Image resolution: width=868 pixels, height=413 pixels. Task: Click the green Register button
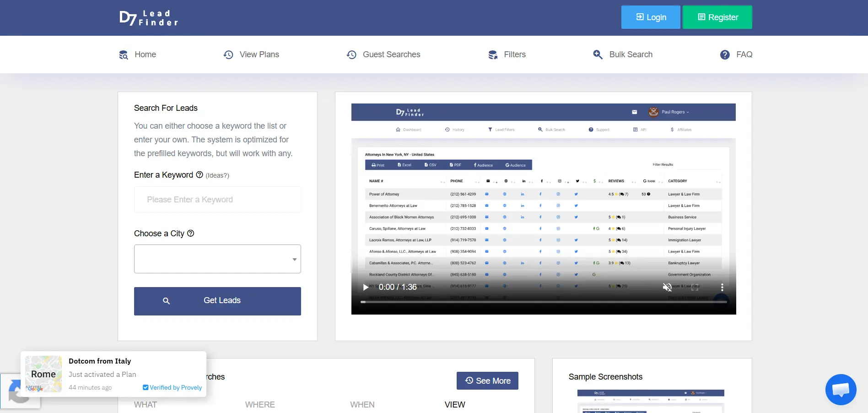(x=717, y=17)
